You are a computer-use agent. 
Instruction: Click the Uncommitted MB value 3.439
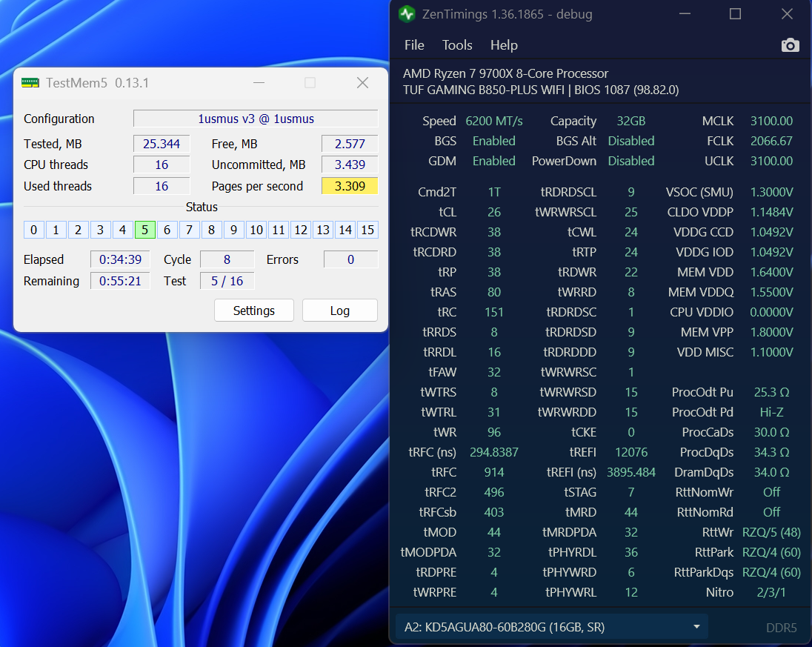(x=350, y=165)
